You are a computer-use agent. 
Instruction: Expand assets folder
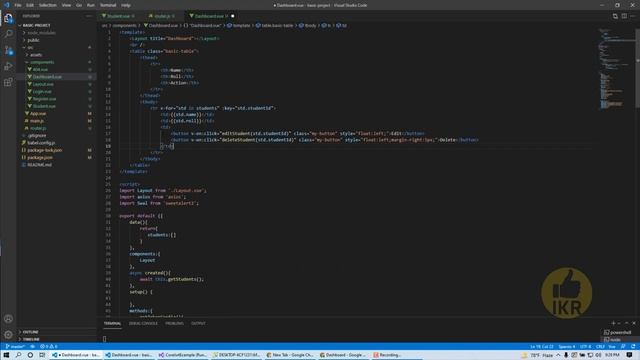[56, 55]
